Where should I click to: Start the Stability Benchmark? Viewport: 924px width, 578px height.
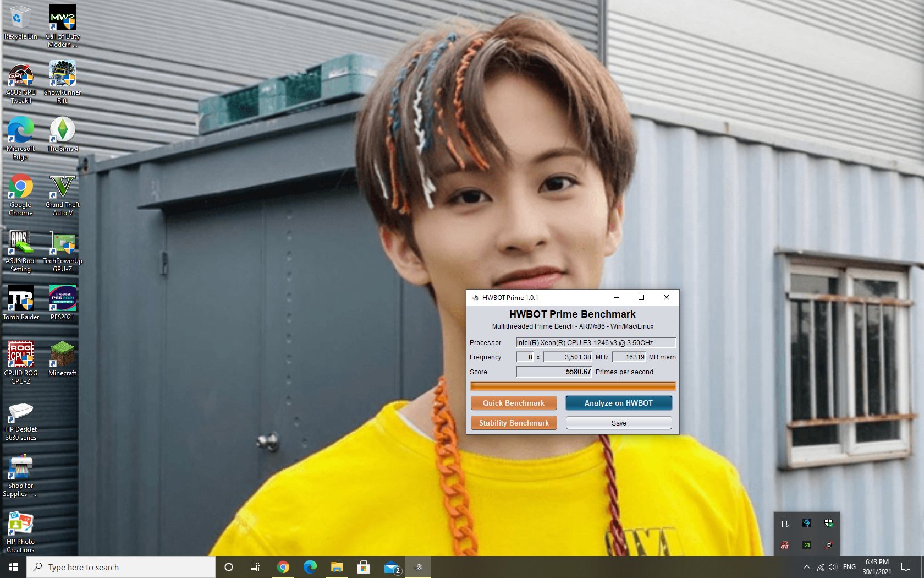point(514,423)
